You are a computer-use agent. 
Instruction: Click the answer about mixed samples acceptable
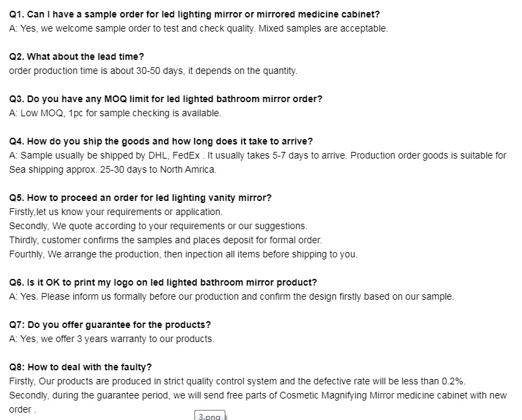click(x=198, y=29)
